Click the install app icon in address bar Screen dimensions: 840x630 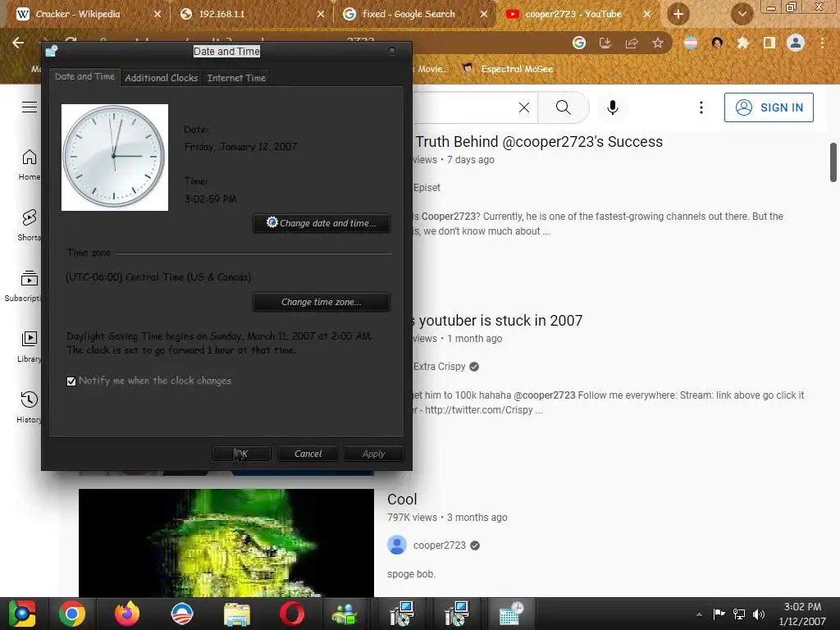605,43
